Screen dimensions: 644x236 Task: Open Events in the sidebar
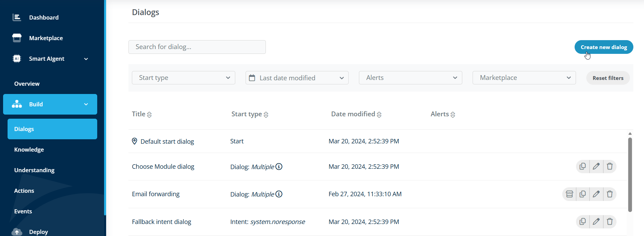click(x=23, y=211)
